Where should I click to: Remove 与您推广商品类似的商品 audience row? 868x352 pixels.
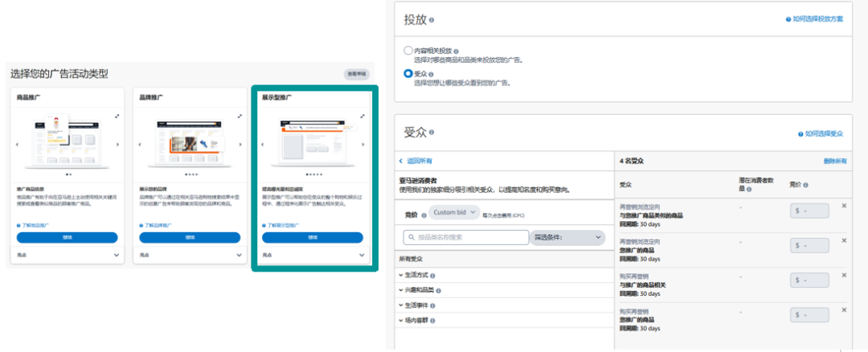point(844,206)
